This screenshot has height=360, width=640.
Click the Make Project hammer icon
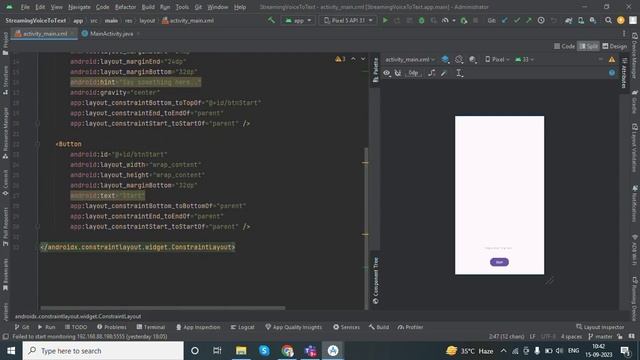coord(271,20)
